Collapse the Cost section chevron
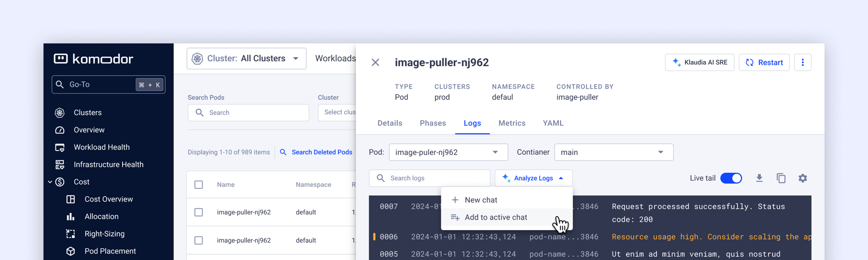The image size is (868, 260). [x=50, y=182]
